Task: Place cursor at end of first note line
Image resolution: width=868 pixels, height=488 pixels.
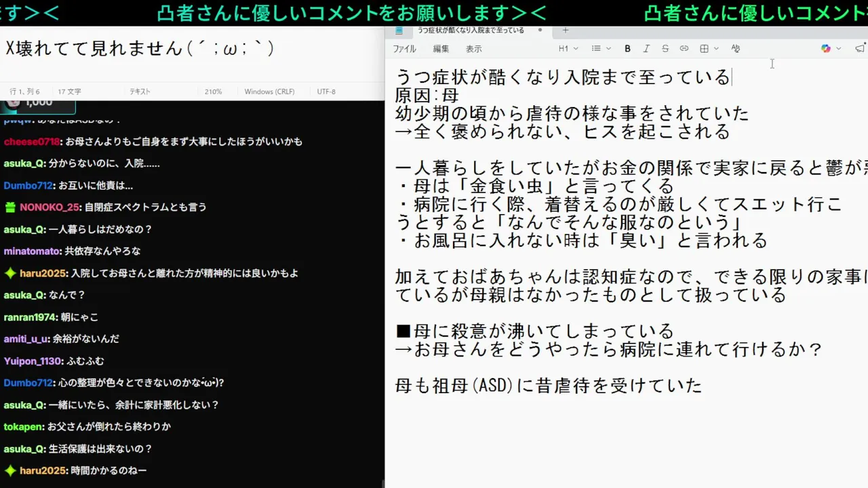Action: pyautogui.click(x=730, y=77)
